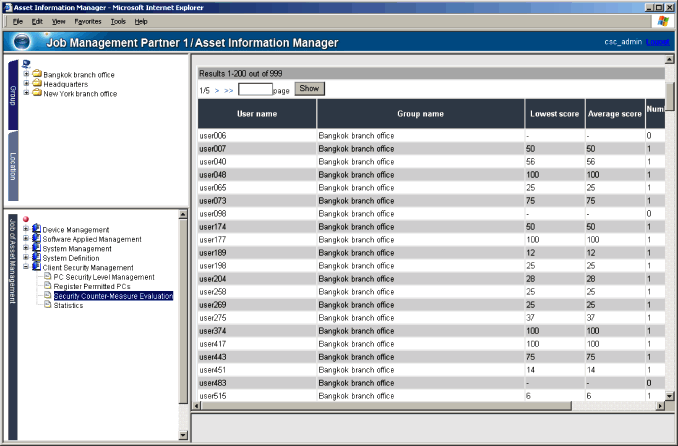Click the Statistics page icon

click(x=46, y=305)
